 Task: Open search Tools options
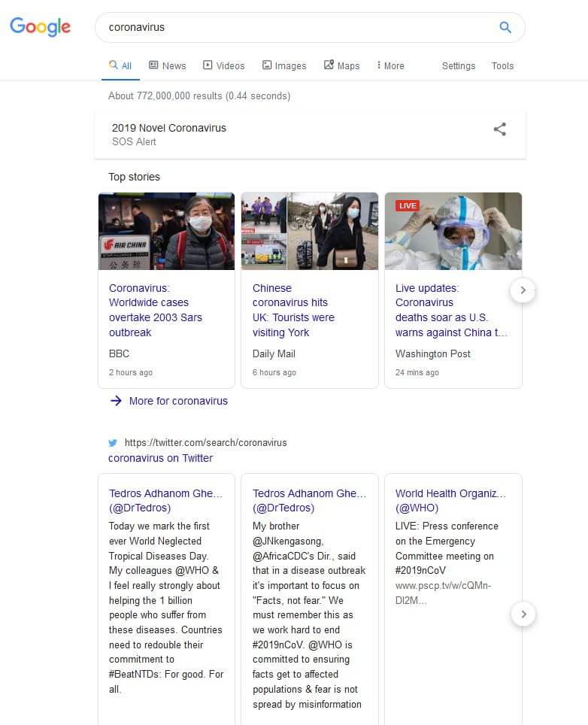tap(502, 65)
